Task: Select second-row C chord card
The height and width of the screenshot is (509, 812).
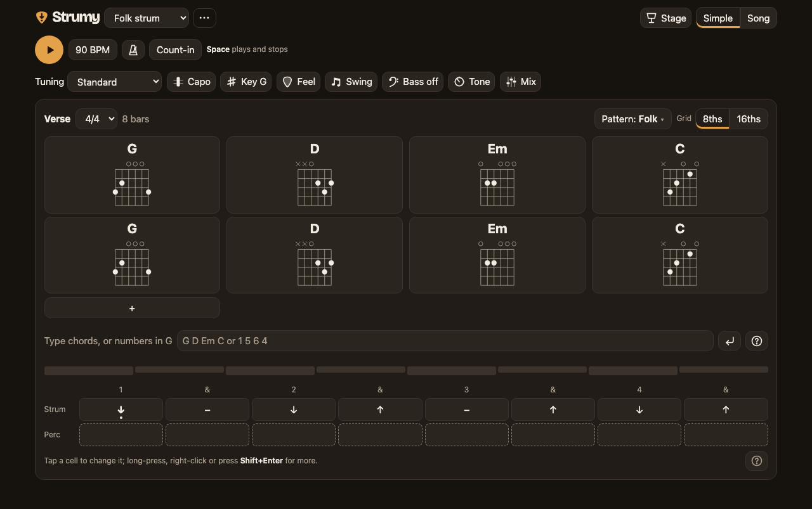Action: 680,255
